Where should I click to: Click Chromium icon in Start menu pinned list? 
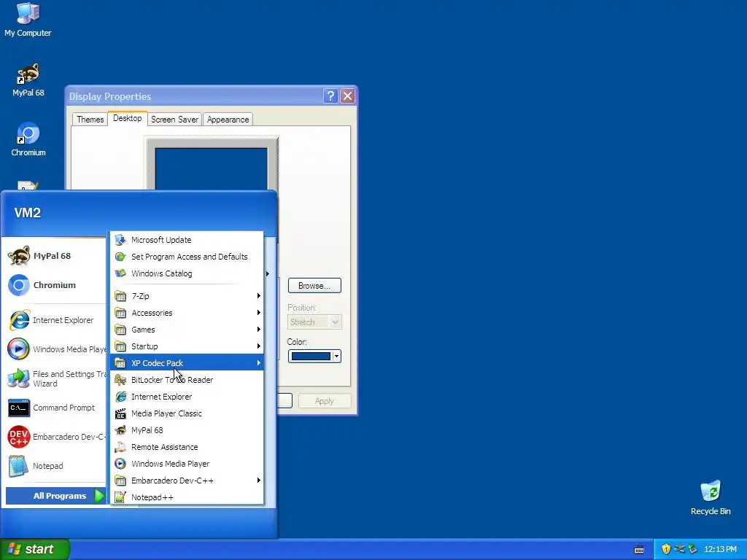tap(18, 285)
